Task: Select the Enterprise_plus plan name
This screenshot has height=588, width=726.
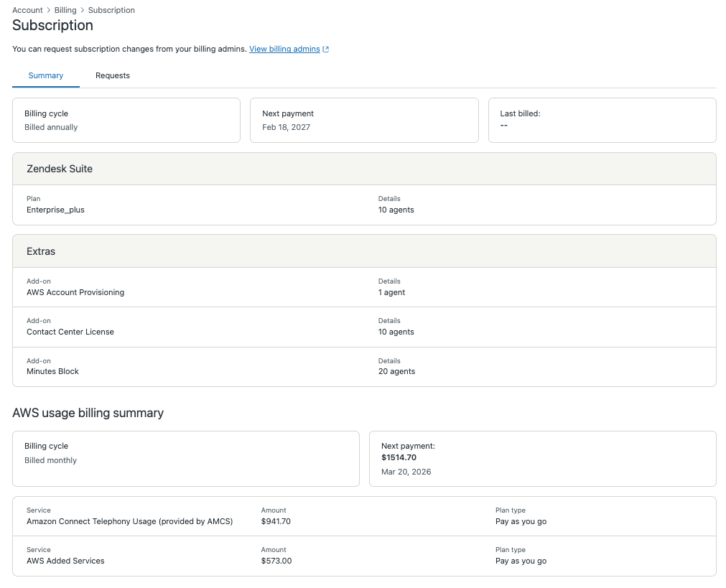Action: coord(55,210)
